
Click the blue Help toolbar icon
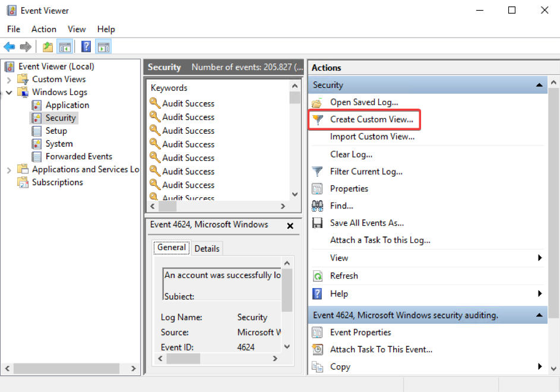(x=86, y=47)
